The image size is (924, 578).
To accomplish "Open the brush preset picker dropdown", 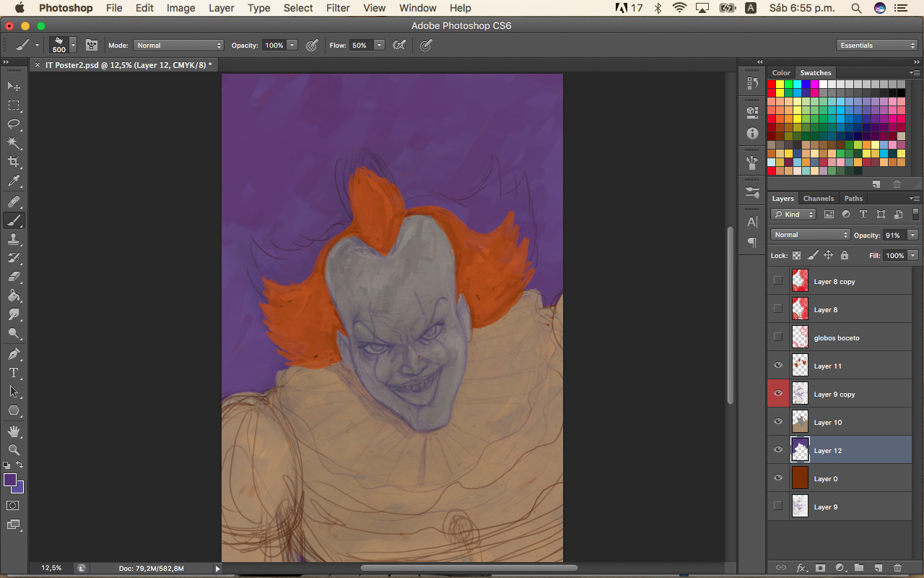I will (73, 46).
